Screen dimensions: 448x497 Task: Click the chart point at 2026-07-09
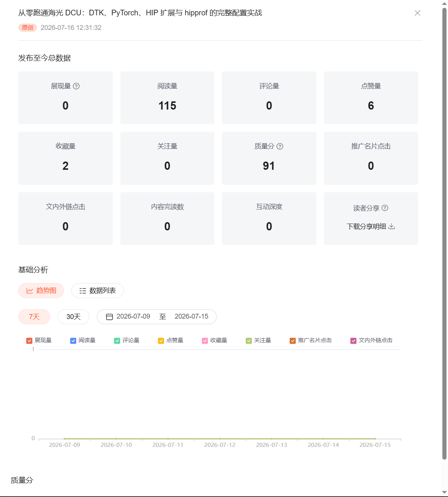(x=64, y=439)
